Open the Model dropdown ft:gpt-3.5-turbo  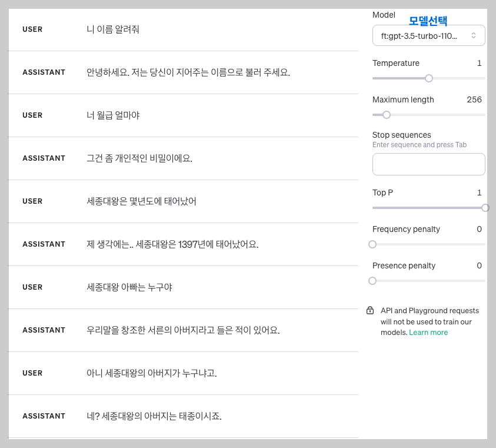click(428, 35)
